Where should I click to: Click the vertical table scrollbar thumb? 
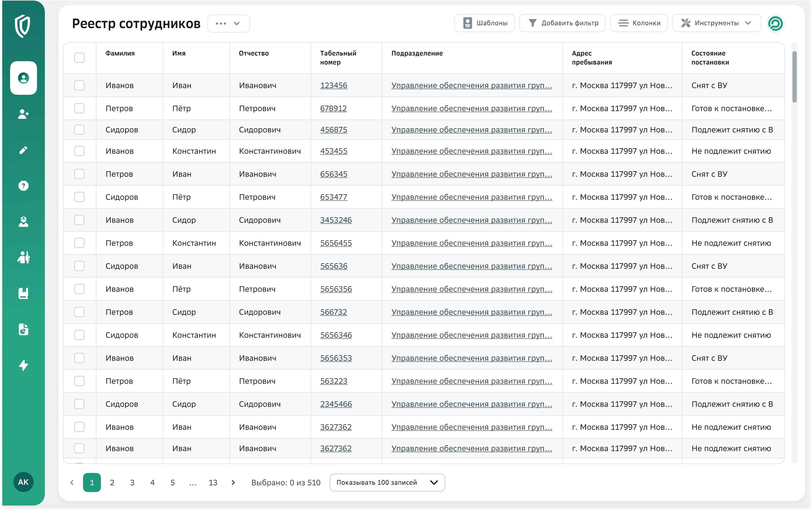(x=794, y=77)
